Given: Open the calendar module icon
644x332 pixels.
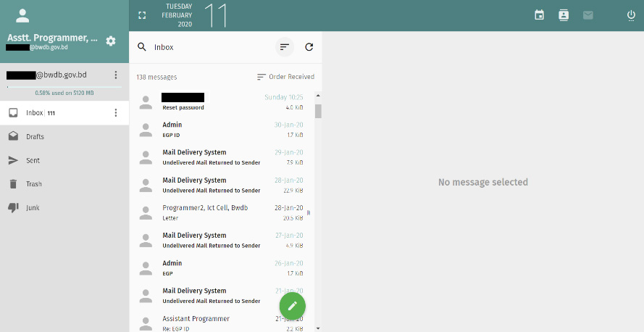Looking at the screenshot, I should (539, 15).
